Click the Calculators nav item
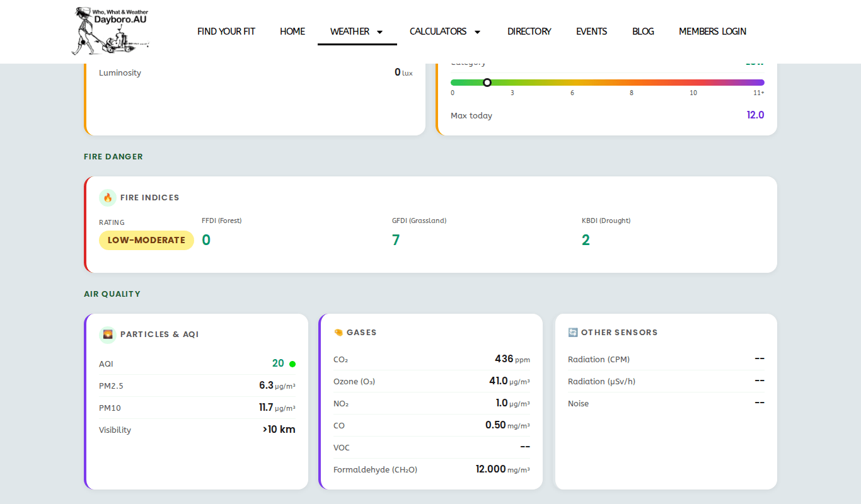Screen dimensions: 861x504 (x=438, y=31)
